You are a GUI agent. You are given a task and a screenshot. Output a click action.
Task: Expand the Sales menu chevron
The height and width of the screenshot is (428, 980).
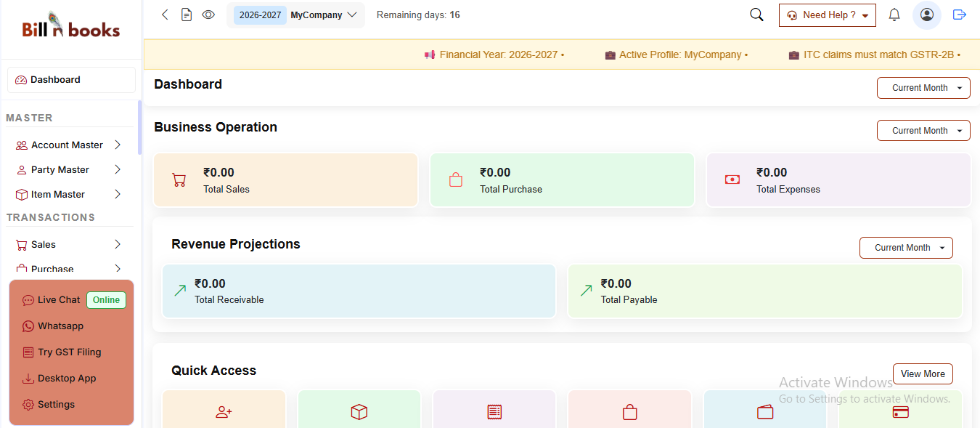pyautogui.click(x=118, y=245)
